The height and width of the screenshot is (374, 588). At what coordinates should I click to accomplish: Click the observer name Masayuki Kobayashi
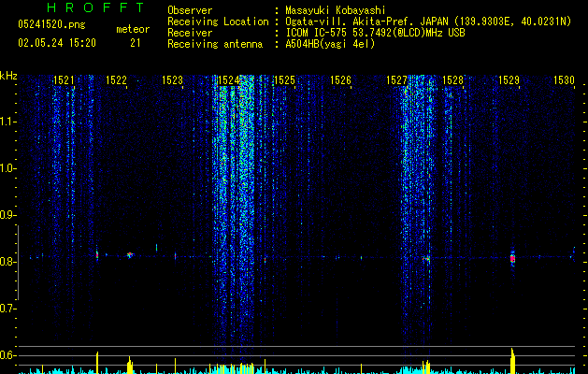tap(336, 10)
